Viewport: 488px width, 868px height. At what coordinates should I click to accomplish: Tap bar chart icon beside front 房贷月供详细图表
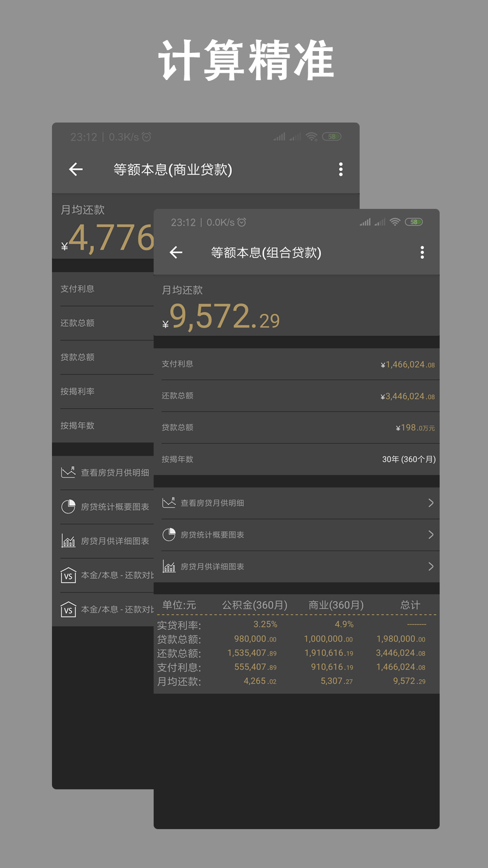coord(169,566)
